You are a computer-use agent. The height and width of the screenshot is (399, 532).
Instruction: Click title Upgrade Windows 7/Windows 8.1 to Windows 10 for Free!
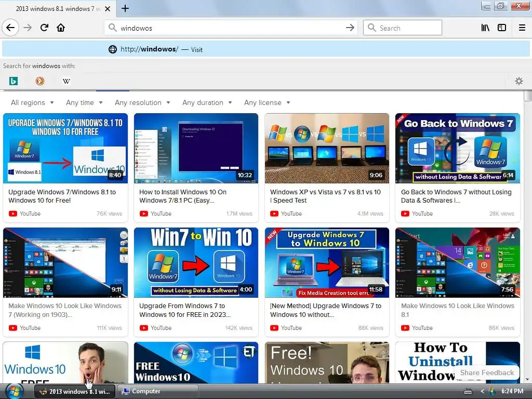62,196
